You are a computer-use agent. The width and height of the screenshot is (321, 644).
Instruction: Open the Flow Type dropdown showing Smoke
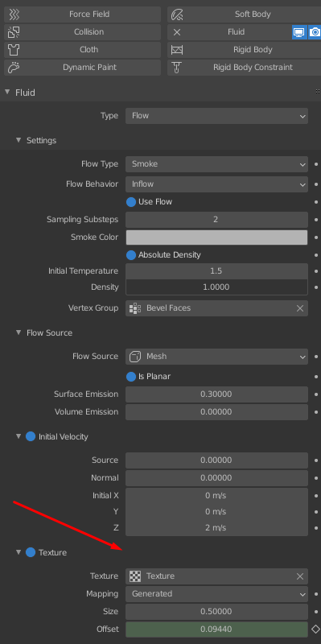pyautogui.click(x=216, y=164)
